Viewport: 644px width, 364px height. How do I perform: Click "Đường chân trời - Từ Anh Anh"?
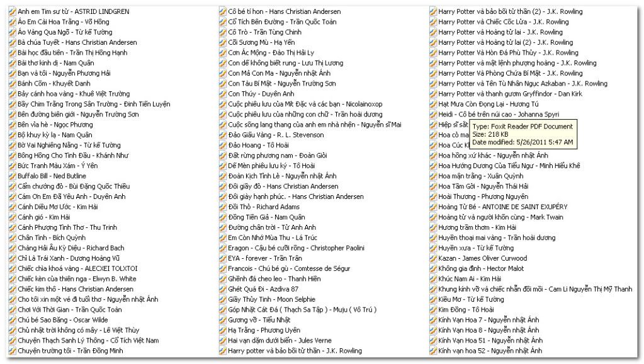[x=273, y=227]
